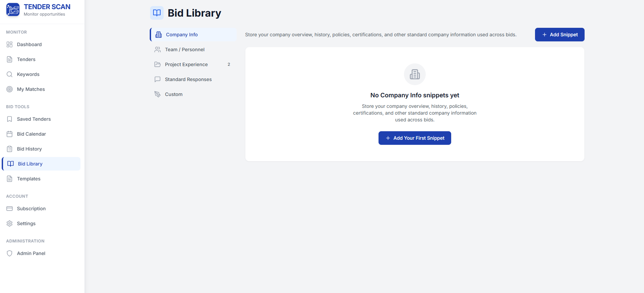
Task: Click the Settings gear icon
Action: click(x=10, y=223)
